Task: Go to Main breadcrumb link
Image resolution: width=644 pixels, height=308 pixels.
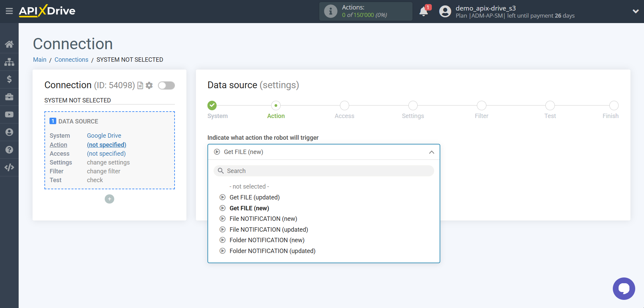Action: tap(40, 60)
